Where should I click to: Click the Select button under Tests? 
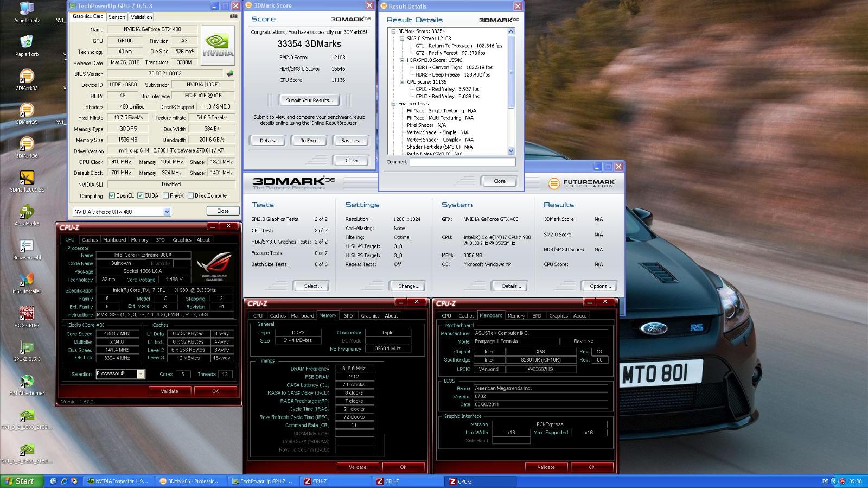(x=312, y=286)
